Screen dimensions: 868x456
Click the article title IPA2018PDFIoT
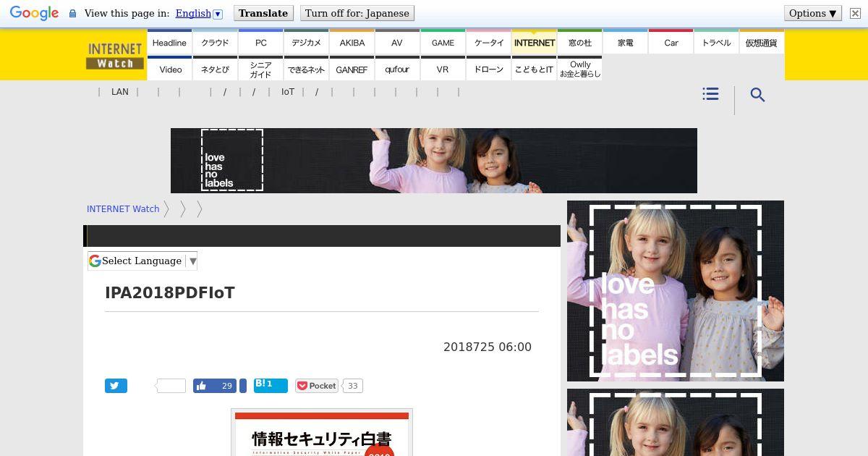(170, 292)
